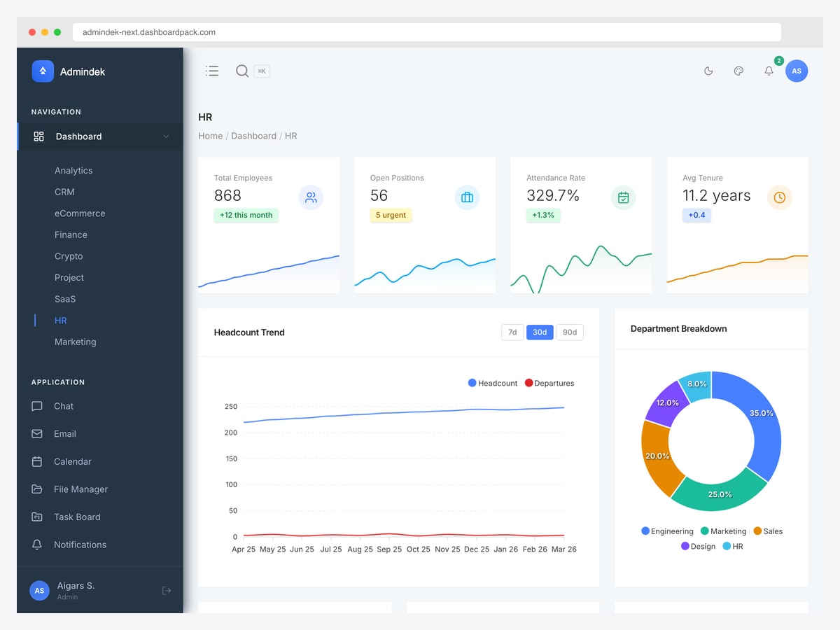The image size is (840, 630).
Task: Click the Avg Tenure clock icon
Action: pos(779,197)
